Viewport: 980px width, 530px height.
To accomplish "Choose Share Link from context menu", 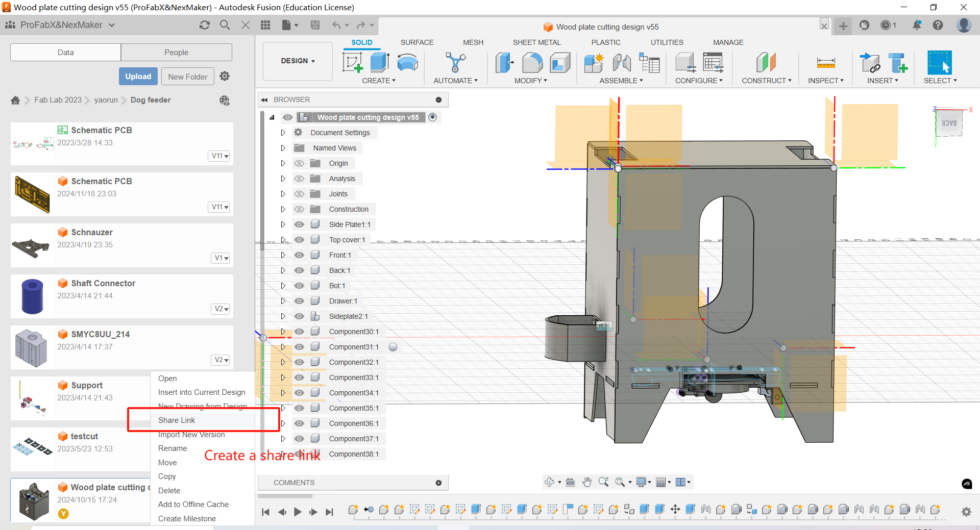I will pyautogui.click(x=177, y=420).
